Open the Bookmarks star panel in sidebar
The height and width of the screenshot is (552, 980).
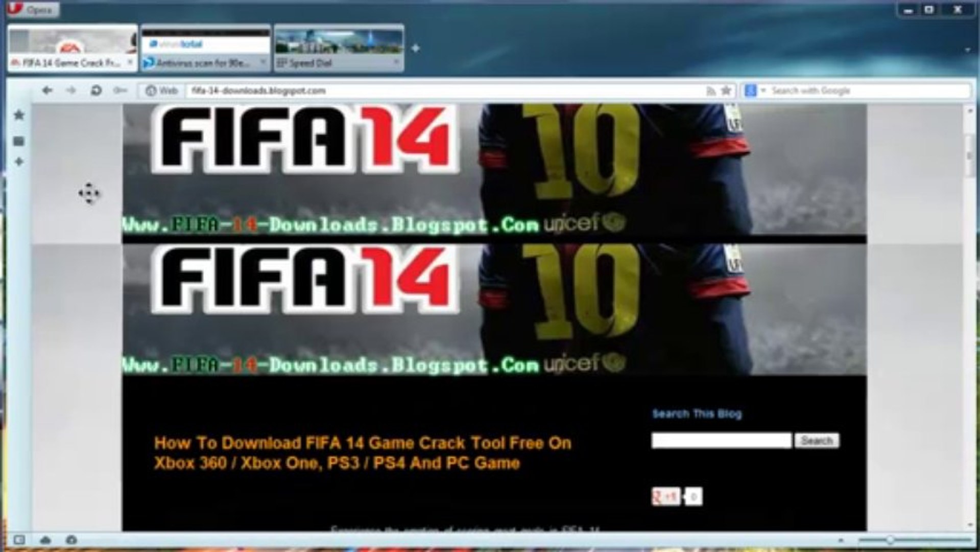pos(19,115)
